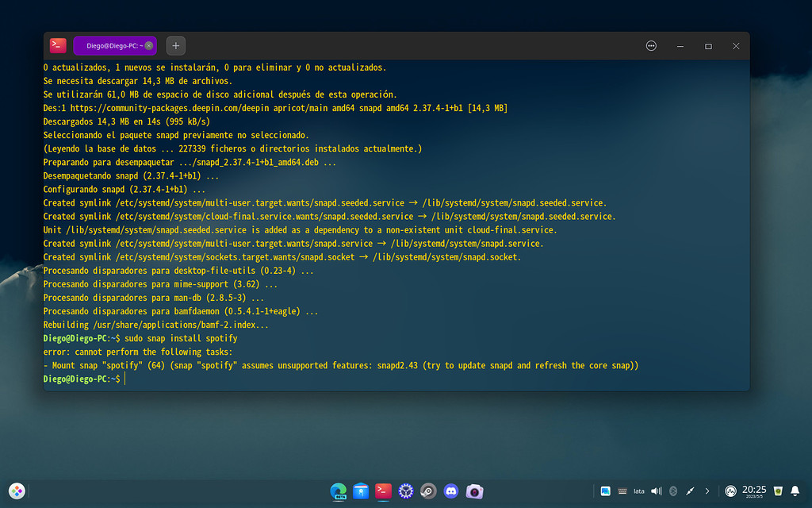Launch the Camera application
This screenshot has width=812, height=508.
[473, 491]
